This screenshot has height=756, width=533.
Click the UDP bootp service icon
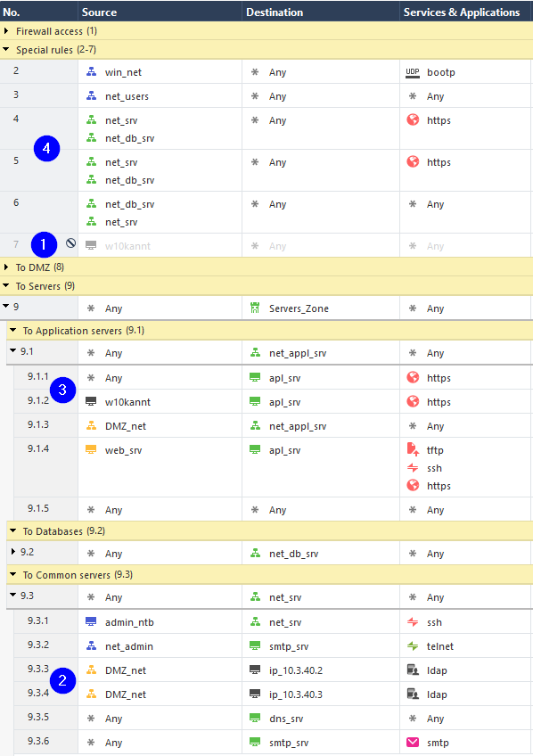413,72
